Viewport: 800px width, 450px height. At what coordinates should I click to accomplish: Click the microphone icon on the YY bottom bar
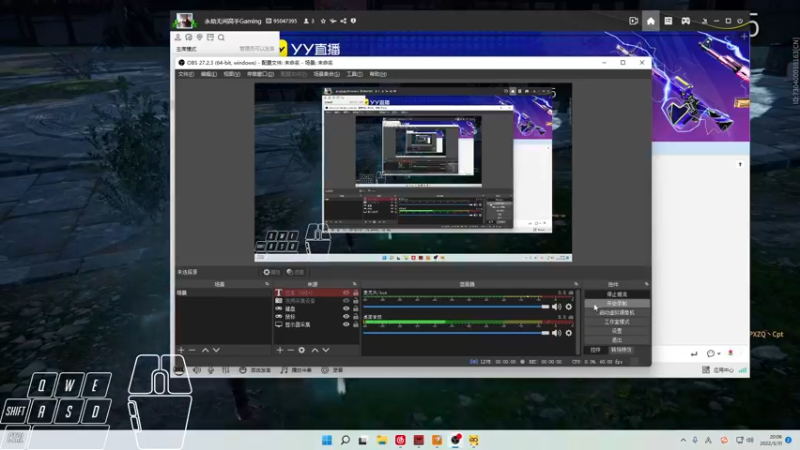[x=211, y=370]
